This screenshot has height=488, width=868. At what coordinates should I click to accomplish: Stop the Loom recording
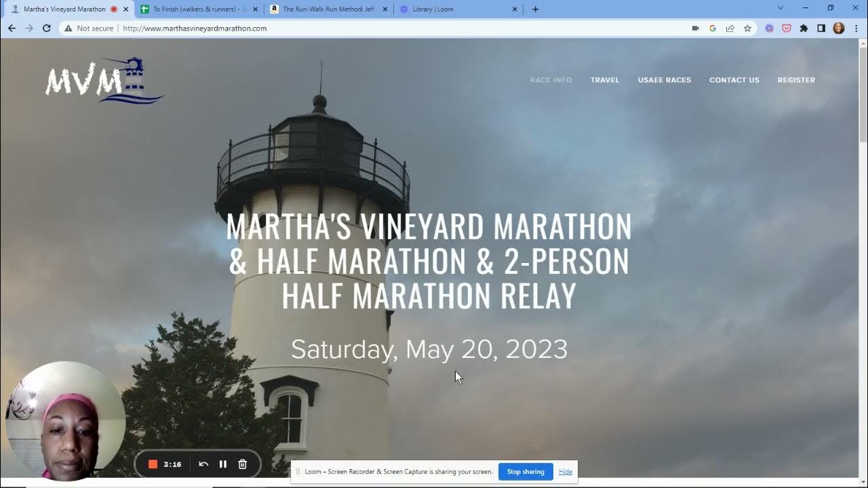153,464
